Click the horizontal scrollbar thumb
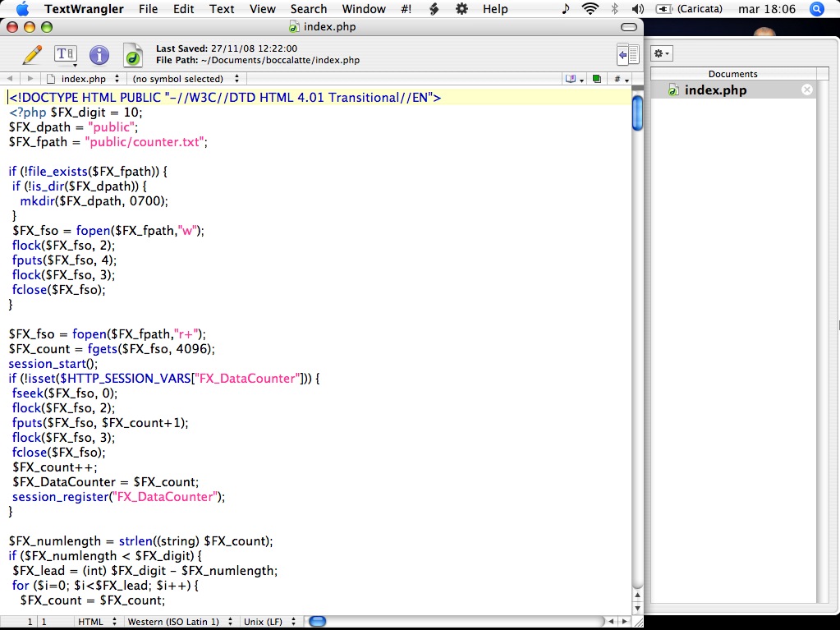Image resolution: width=840 pixels, height=630 pixels. [x=318, y=622]
